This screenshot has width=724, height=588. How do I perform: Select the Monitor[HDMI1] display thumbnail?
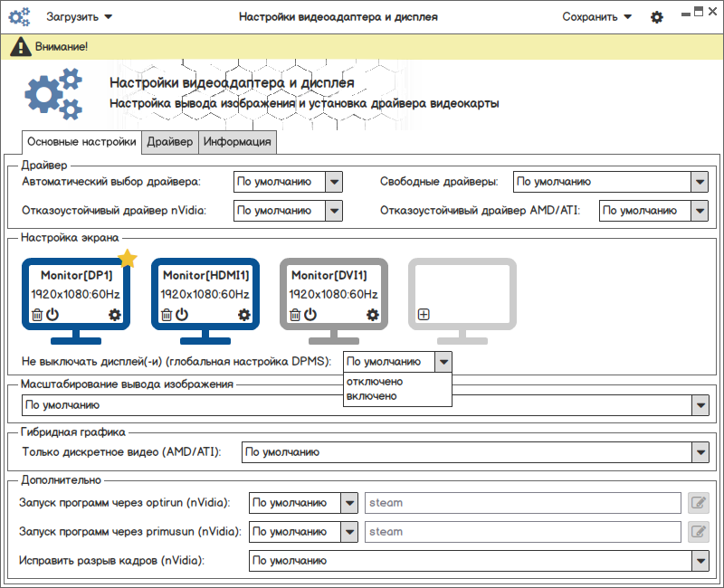[x=205, y=301]
